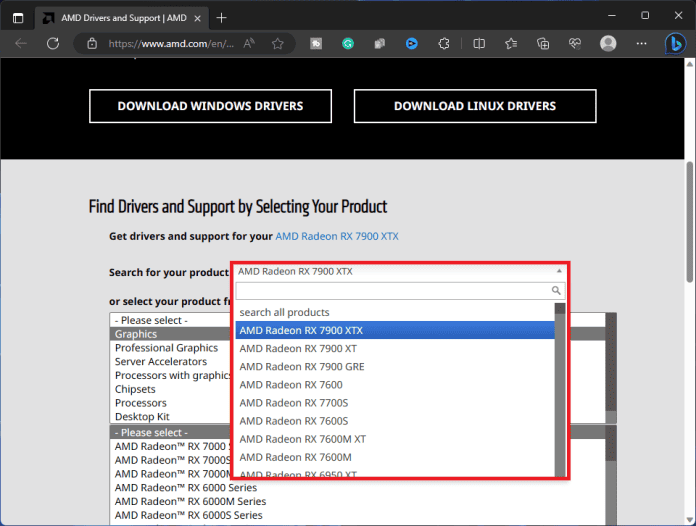
Task: Launch Bing Copilot sidebar
Action: (675, 44)
